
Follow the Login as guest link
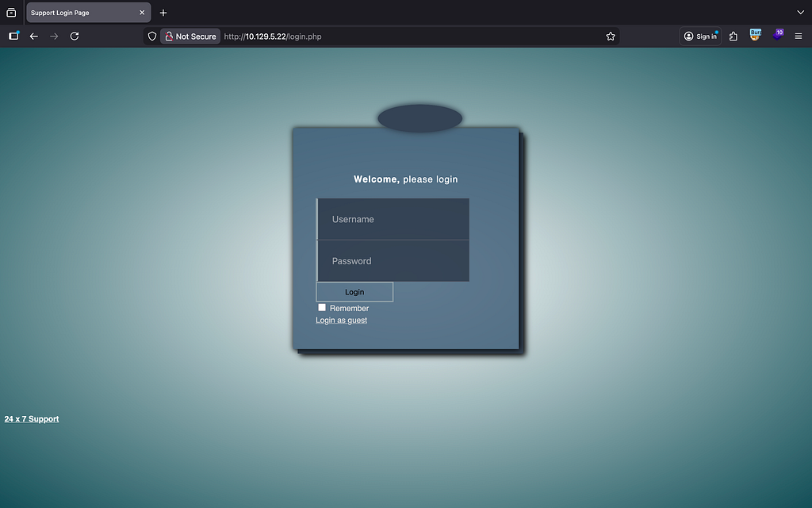click(341, 321)
